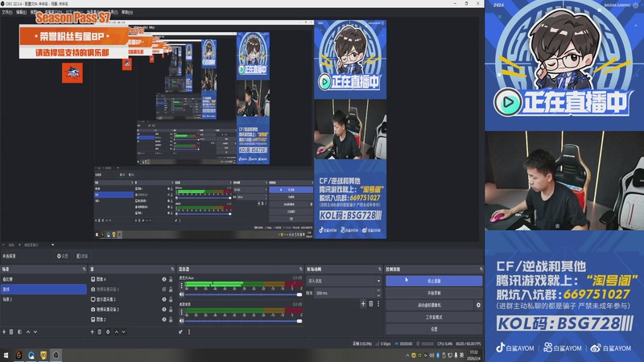
Task: Add a new scene with the plus icon
Action: point(4,331)
